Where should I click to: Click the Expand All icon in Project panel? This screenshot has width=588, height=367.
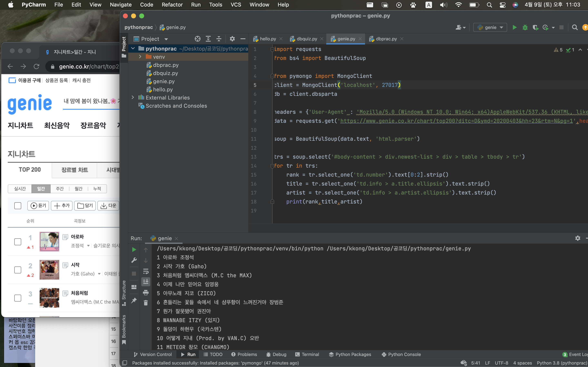pyautogui.click(x=208, y=39)
